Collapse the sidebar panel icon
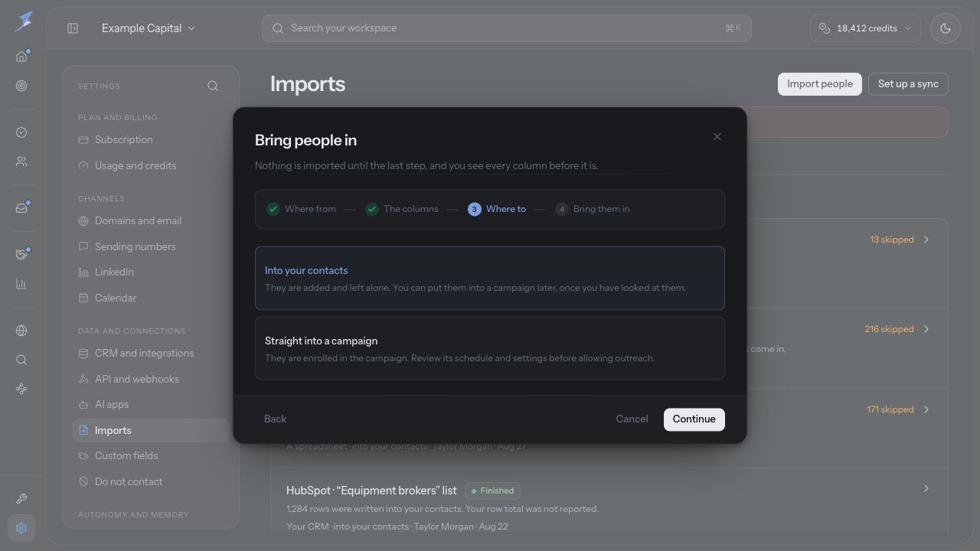Viewport: 980px width, 551px height. point(73,28)
